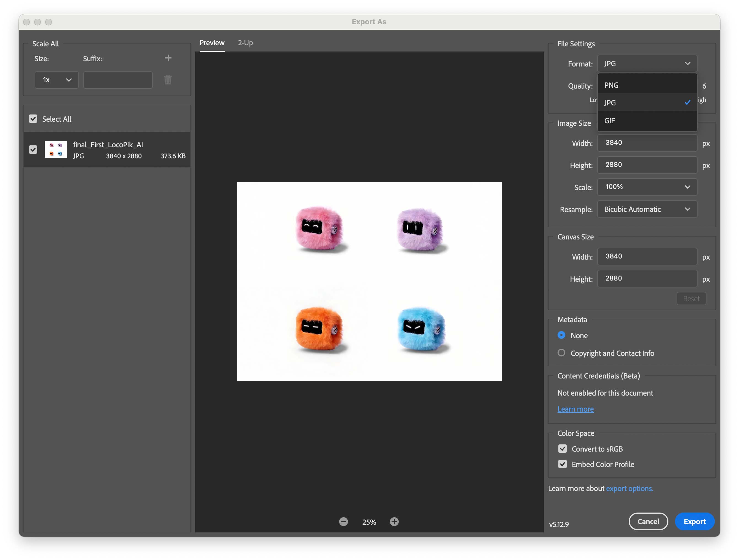Screen dimensions: 739x560
Task: Select None metadata option
Action: pyautogui.click(x=561, y=335)
